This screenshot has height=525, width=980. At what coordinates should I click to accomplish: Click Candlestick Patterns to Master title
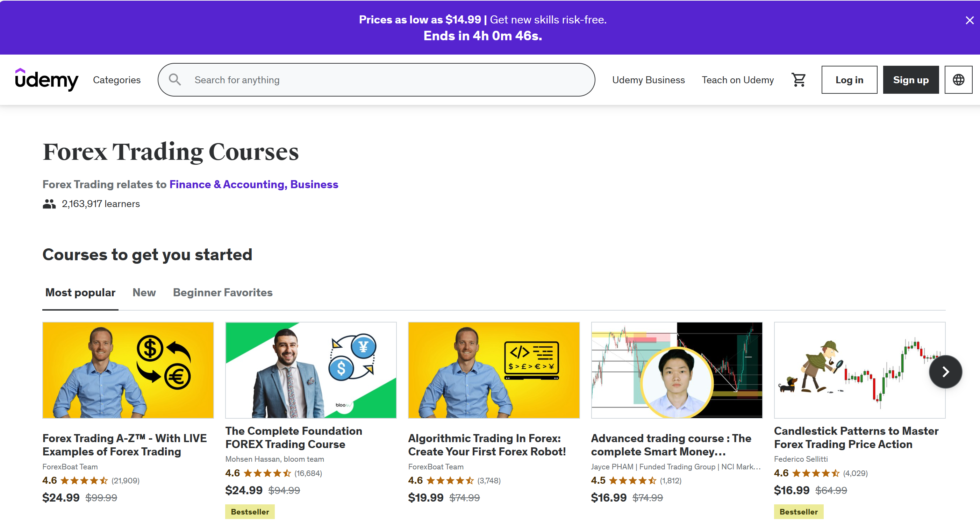(856, 437)
